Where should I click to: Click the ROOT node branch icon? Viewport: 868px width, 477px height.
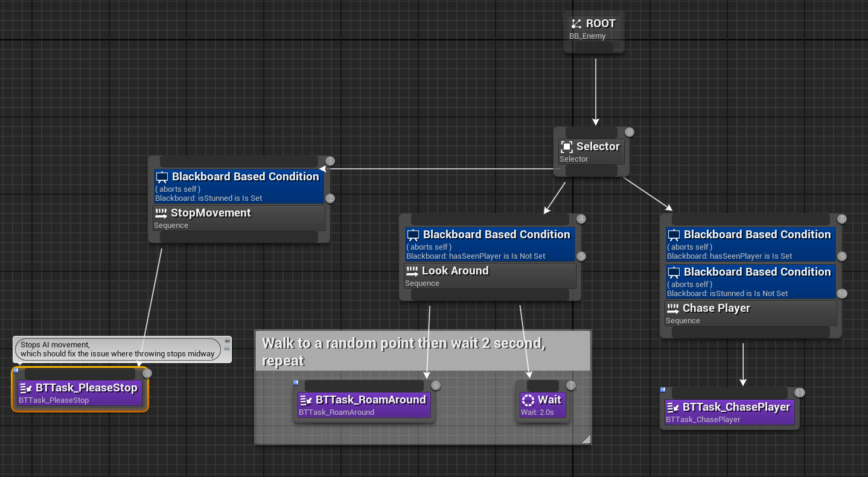pyautogui.click(x=576, y=24)
